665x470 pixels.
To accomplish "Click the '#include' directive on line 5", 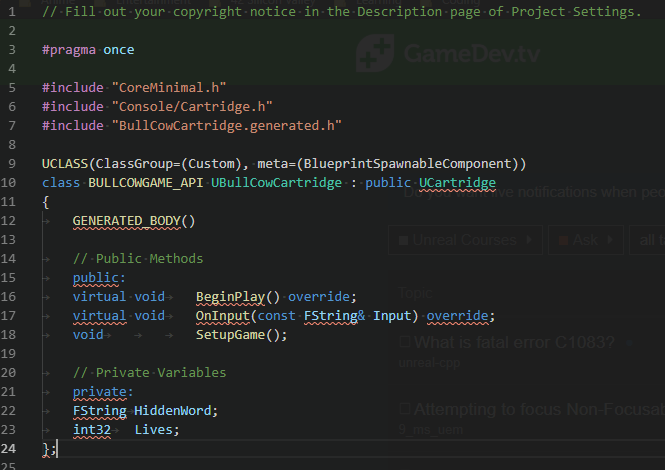I will coord(73,88).
